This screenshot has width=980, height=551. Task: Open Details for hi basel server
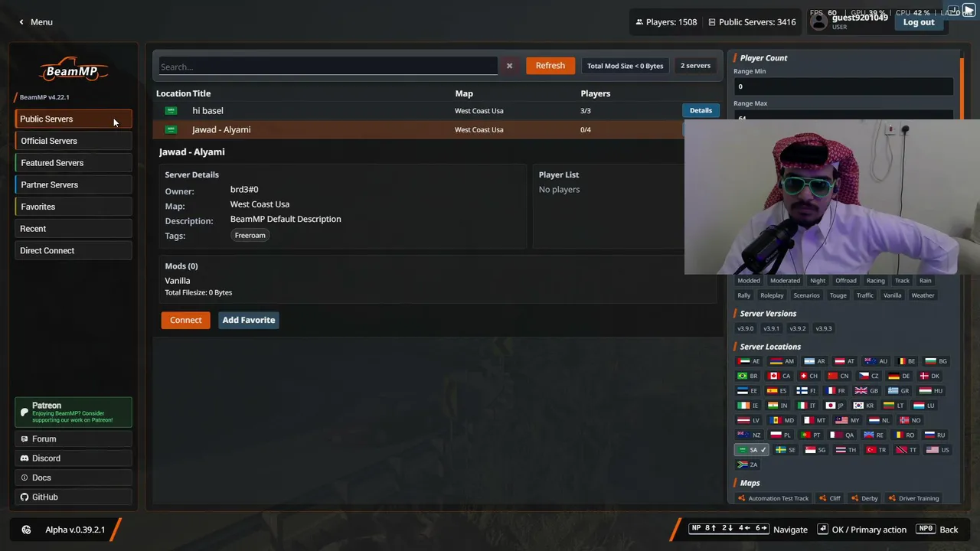tap(701, 111)
